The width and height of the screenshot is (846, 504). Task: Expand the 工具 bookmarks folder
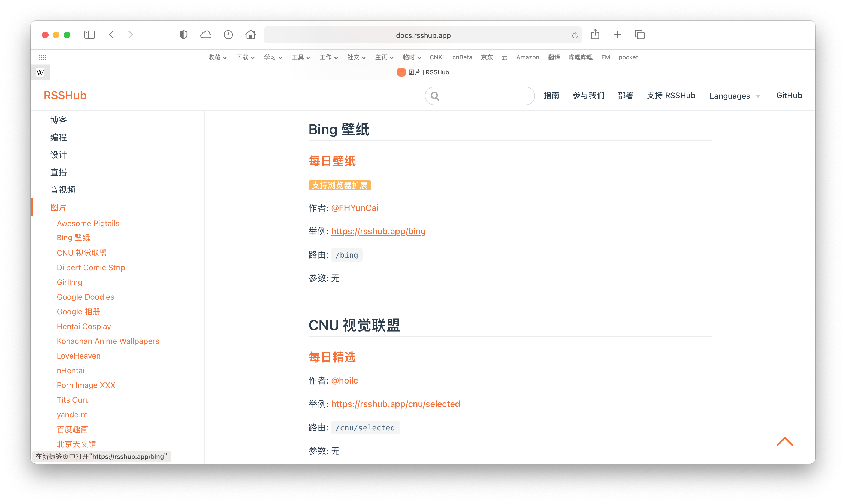point(301,57)
